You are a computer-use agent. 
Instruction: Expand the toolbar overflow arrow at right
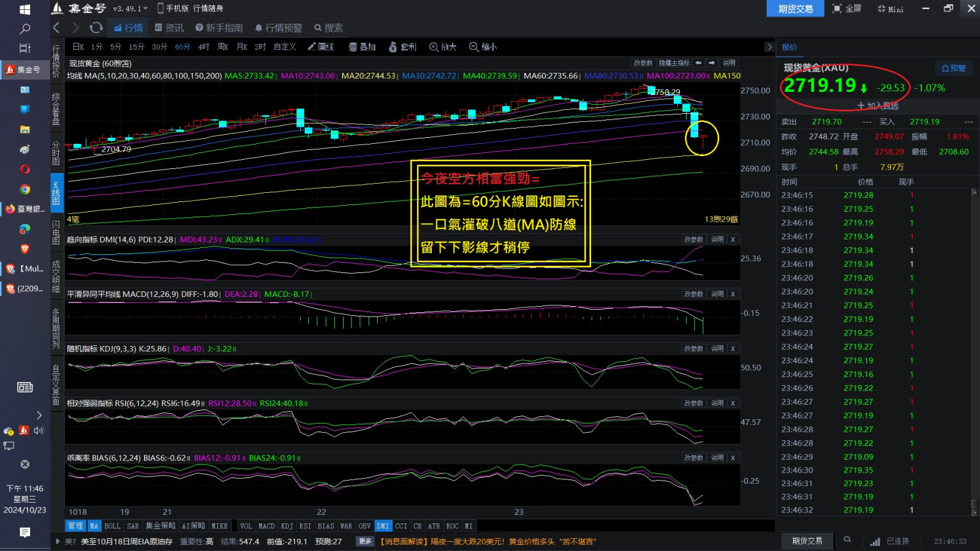(769, 47)
